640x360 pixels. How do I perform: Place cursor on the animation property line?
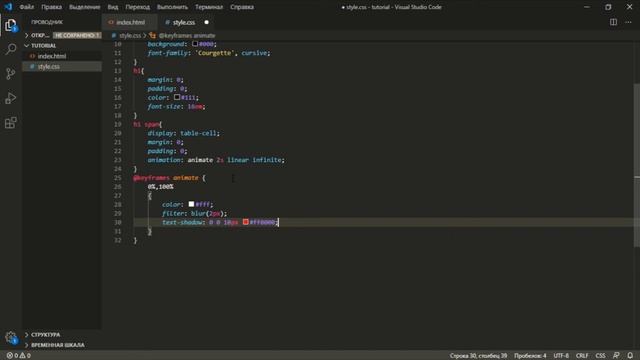[x=216, y=160]
